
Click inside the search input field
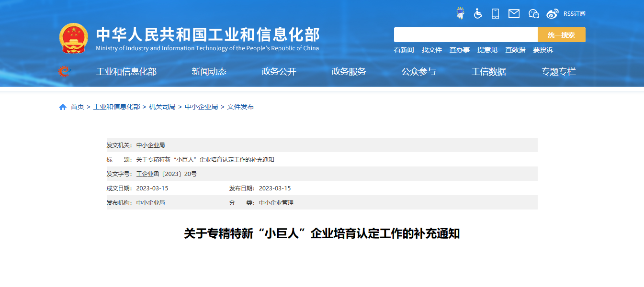click(465, 35)
